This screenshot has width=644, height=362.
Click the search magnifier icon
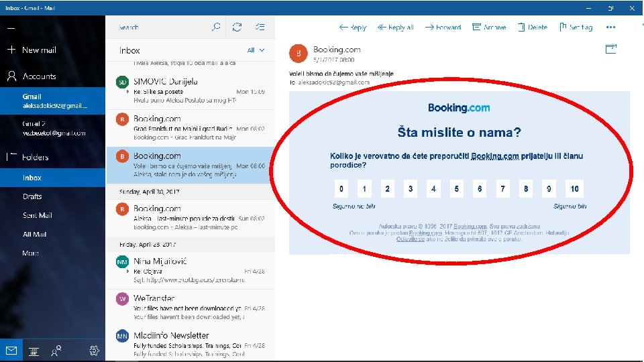tap(215, 27)
